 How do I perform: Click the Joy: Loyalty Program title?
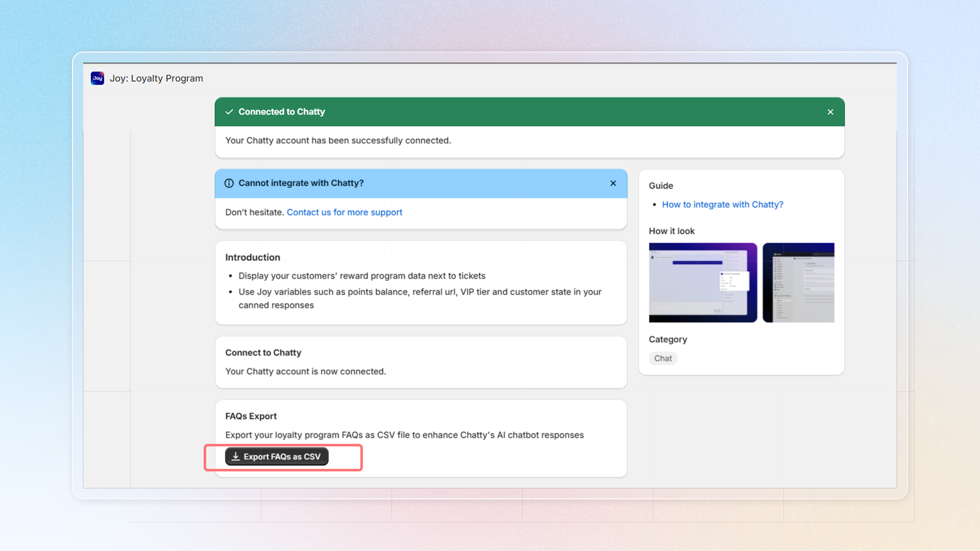point(156,78)
